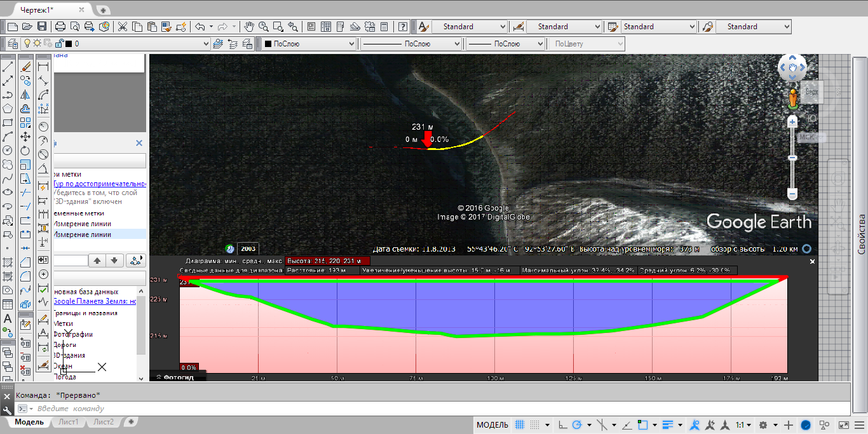The width and height of the screenshot is (868, 434).
Task: Save the drawing with the floppy disk icon
Action: [42, 27]
